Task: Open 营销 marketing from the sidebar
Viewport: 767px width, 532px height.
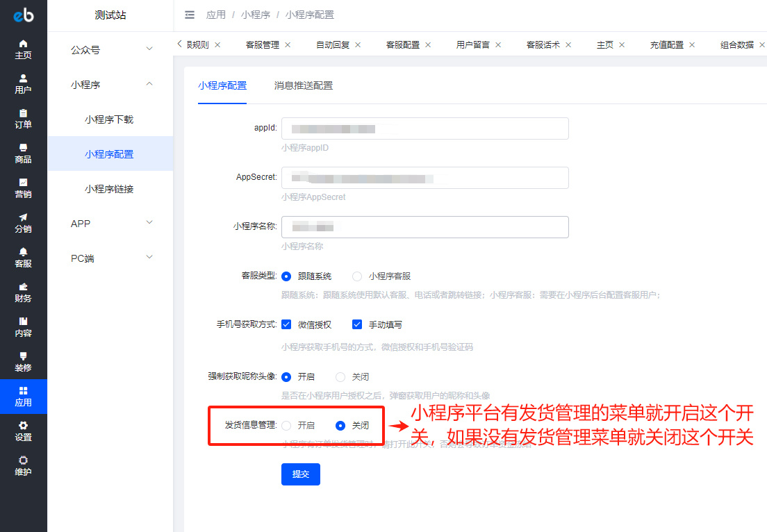Action: [23, 188]
